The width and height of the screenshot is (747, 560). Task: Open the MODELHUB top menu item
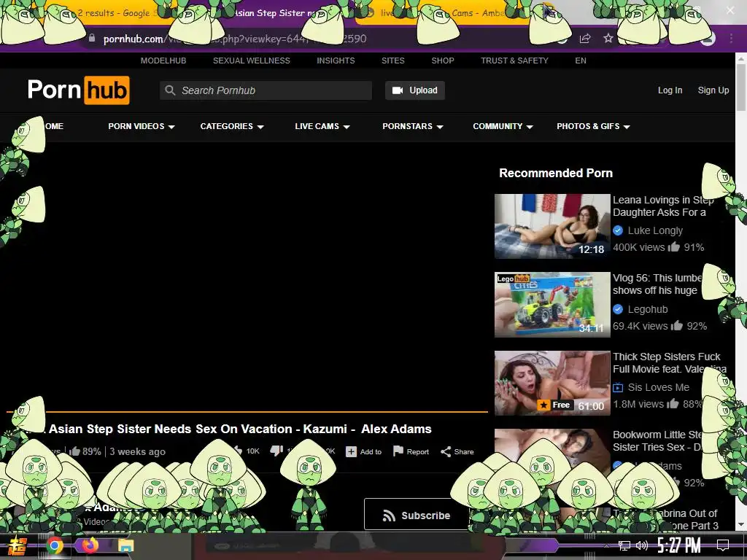(x=163, y=61)
